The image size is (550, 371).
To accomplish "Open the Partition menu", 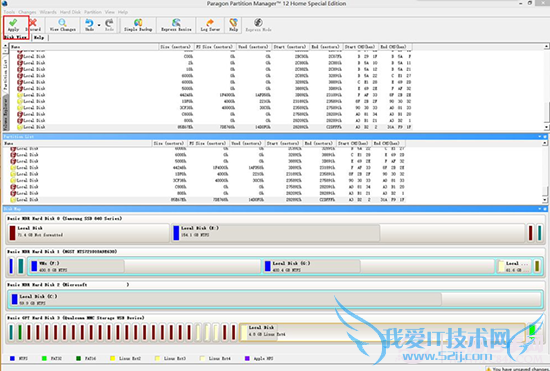I will tap(93, 12).
